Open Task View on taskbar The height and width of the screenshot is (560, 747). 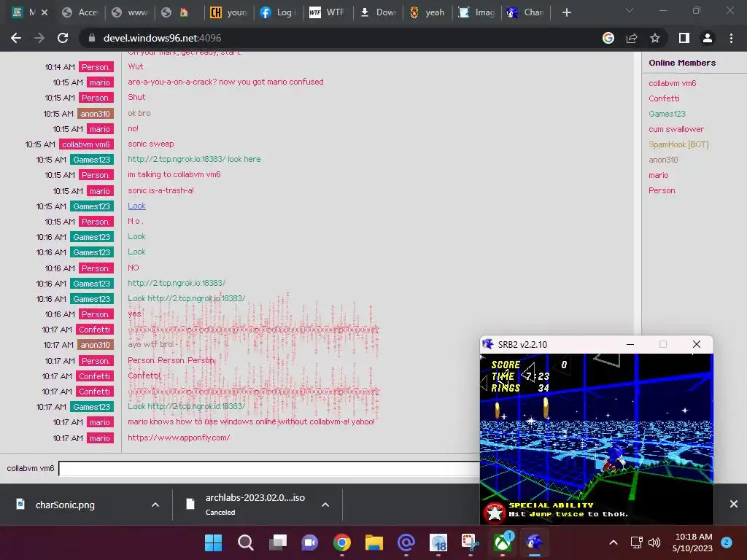tap(278, 542)
